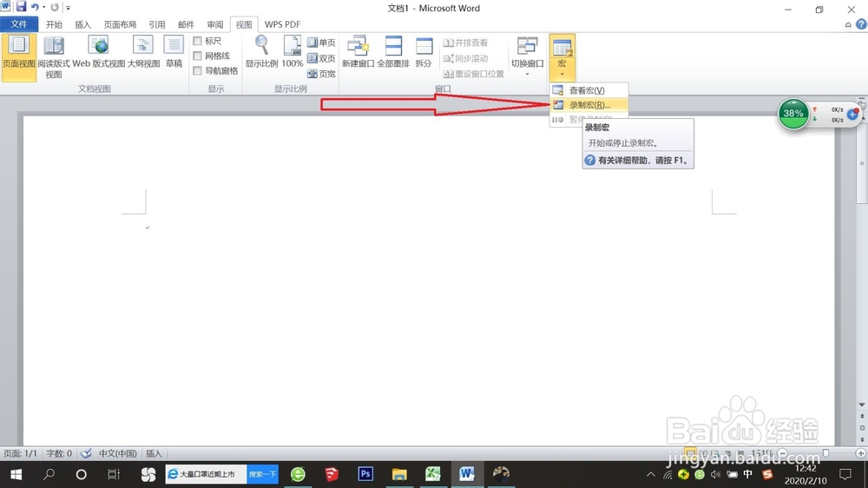Image resolution: width=868 pixels, height=488 pixels.
Task: Undo the last action in the quick access toolbar
Action: [35, 7]
